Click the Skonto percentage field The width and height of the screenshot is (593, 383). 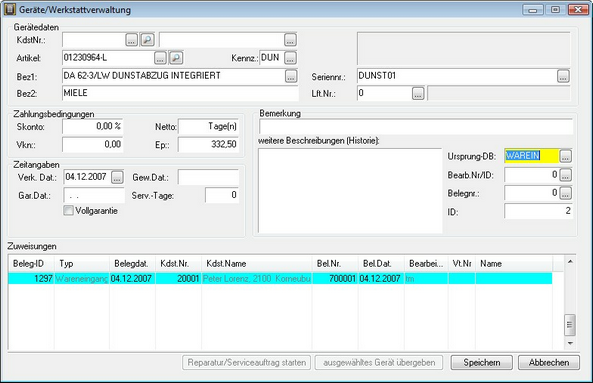coord(93,126)
